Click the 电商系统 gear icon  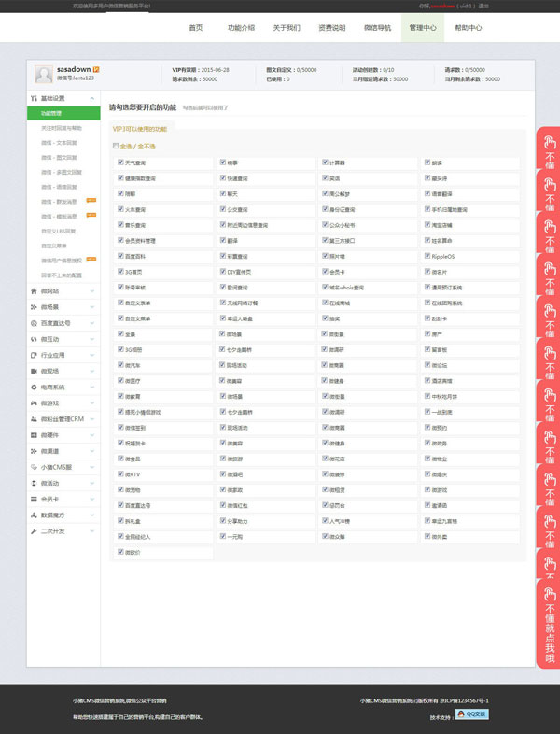(x=34, y=388)
